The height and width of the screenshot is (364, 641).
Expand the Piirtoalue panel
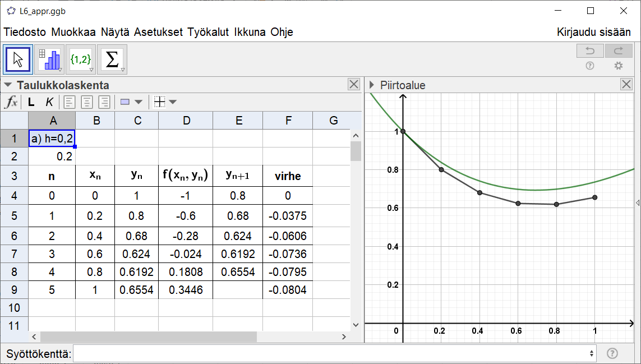point(371,84)
